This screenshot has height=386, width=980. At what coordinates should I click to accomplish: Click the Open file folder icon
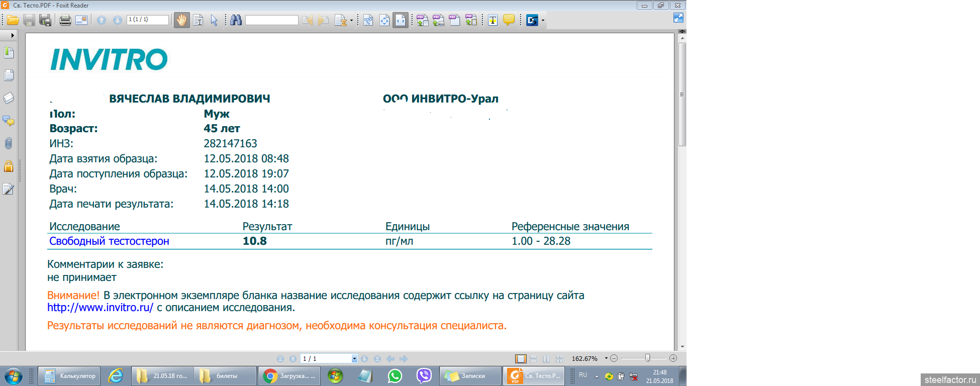point(13,20)
